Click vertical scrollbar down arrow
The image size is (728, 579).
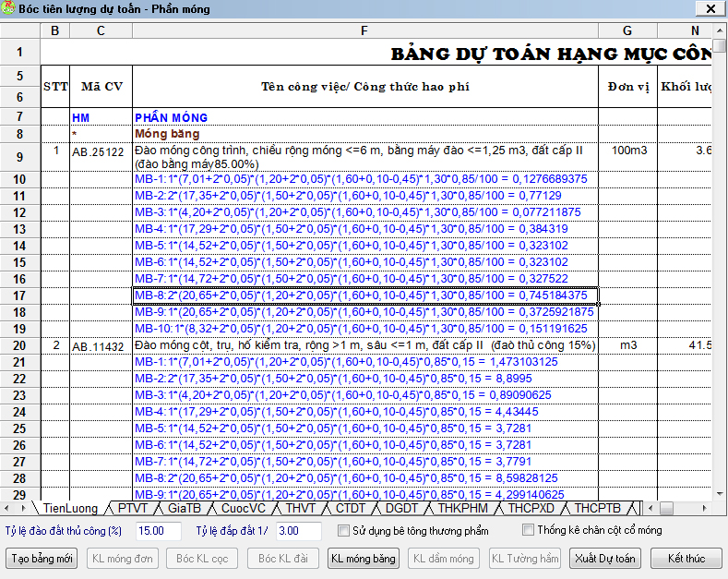coord(720,493)
